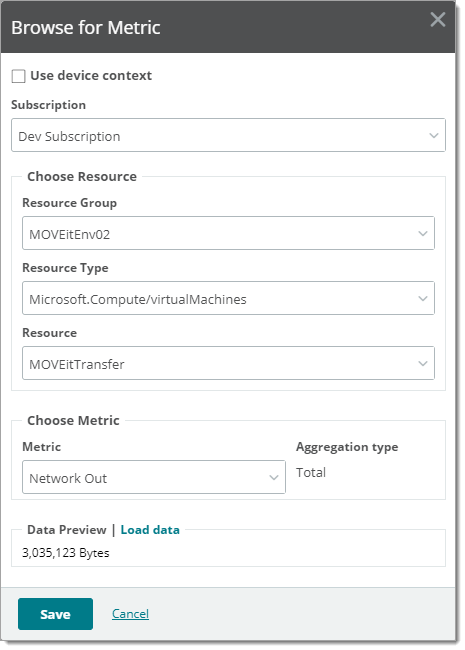The height and width of the screenshot is (650, 465).
Task: Click the Choose Resource group heading
Action: (x=82, y=177)
